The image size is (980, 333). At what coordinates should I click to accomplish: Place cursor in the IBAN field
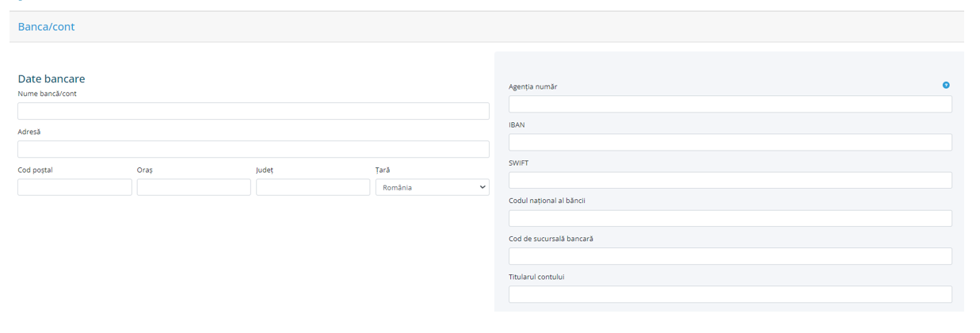click(x=730, y=143)
